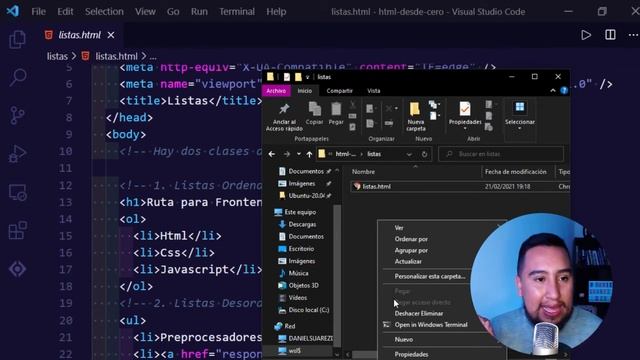Open the Propiedades dropdown arrow in ribbon
Viewport: 640px width, 360px height.
(465, 129)
